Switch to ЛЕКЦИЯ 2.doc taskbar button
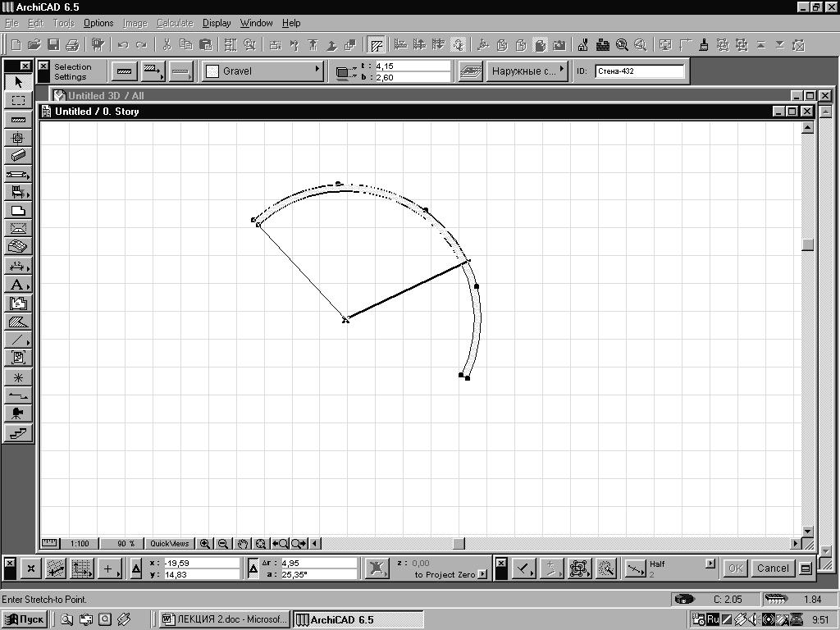840x630 pixels. [225, 619]
